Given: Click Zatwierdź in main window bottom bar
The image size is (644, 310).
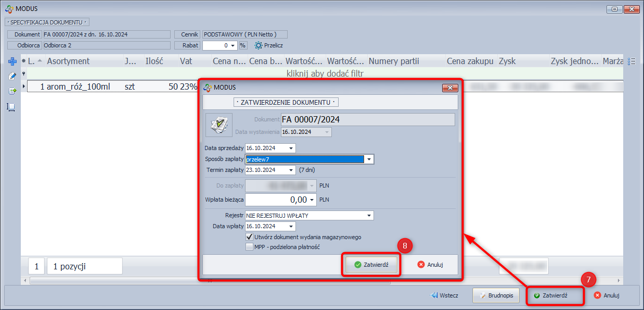Looking at the screenshot, I should coord(555,295).
